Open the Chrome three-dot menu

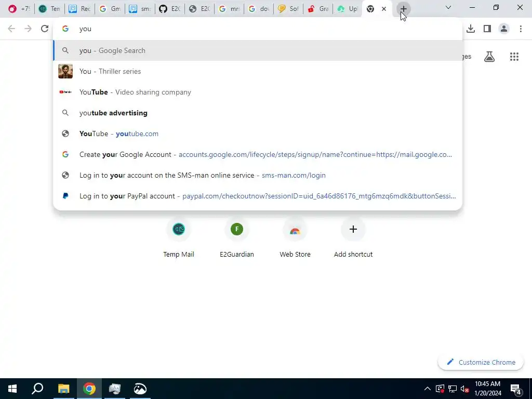[521, 29]
